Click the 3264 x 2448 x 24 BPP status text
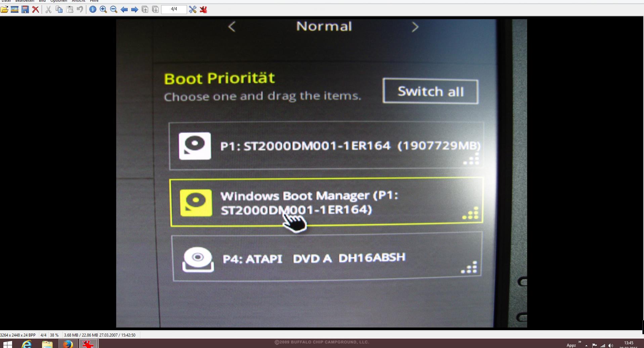644x348 pixels. point(18,335)
